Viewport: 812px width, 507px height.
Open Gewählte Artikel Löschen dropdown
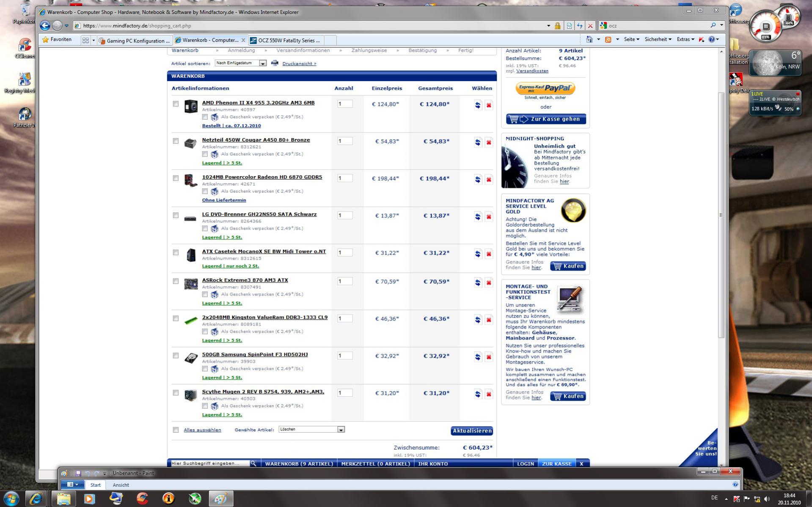[312, 429]
